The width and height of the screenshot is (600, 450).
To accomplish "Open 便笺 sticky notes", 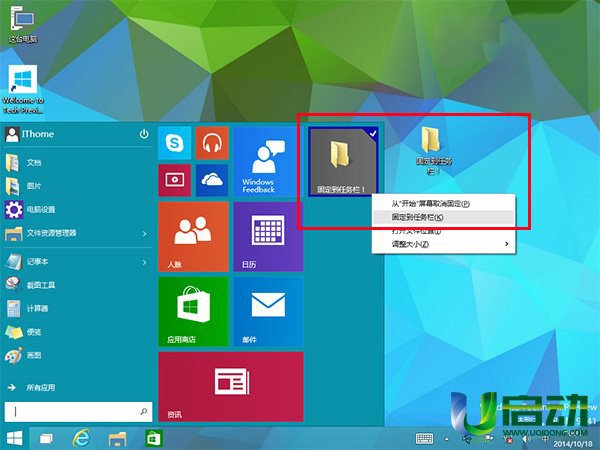I will (78, 332).
